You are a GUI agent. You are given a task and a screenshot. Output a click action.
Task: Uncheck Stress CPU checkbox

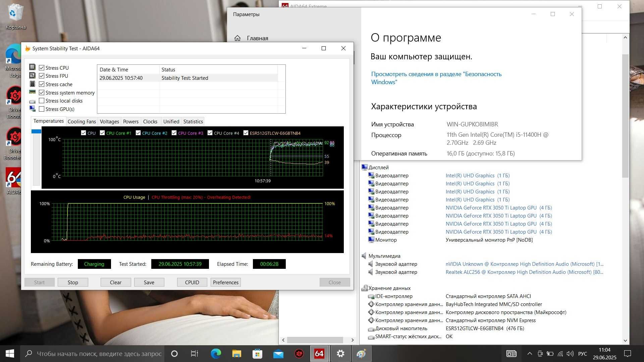tap(42, 68)
